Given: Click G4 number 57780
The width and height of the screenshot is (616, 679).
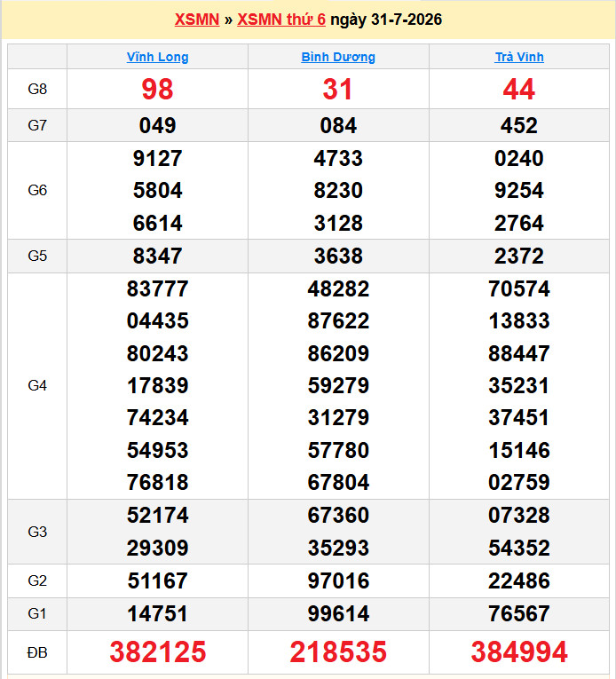Looking at the screenshot, I should pyautogui.click(x=338, y=450).
